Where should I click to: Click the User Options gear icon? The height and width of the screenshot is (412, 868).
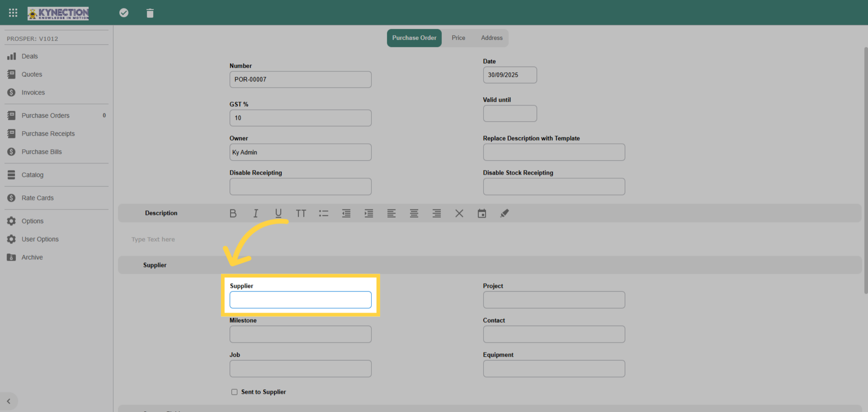11,239
